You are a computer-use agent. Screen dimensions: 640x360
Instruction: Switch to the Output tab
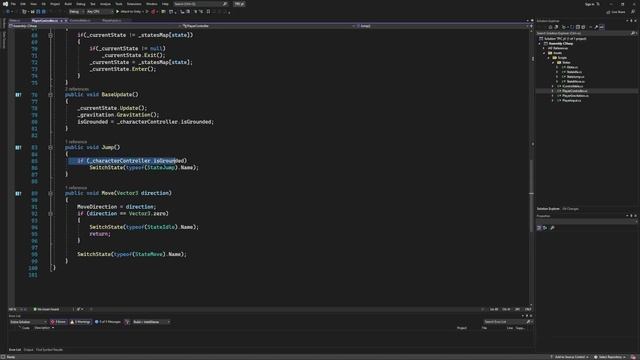coord(28,350)
